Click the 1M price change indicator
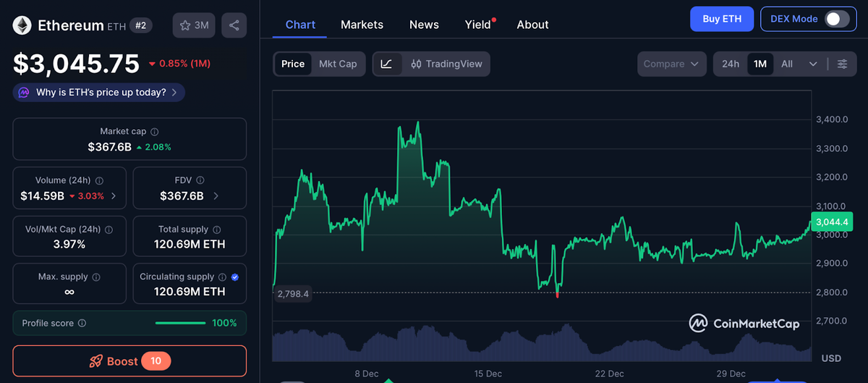Viewport: 868px width, 383px height. pyautogui.click(x=179, y=64)
